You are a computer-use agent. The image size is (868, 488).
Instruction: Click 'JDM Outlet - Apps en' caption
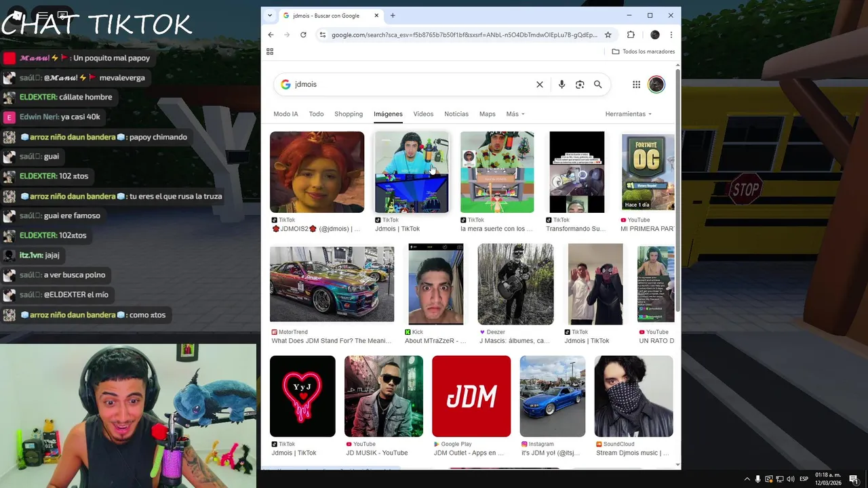[x=469, y=453]
